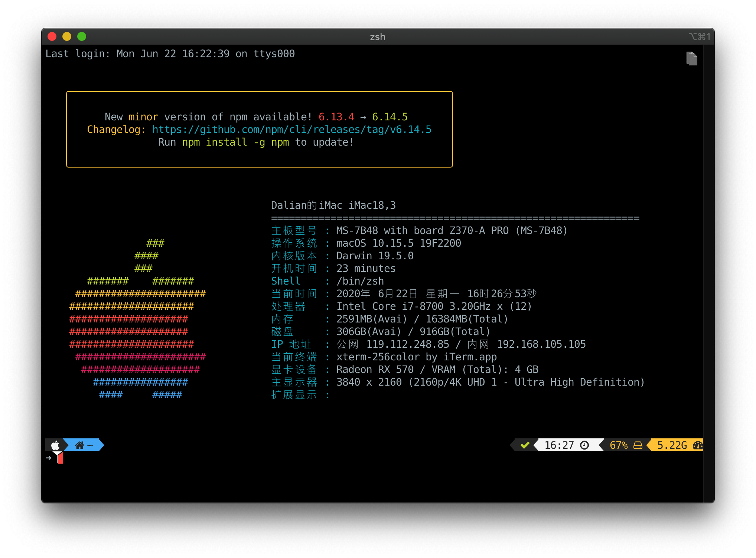Click the copy/paste history document icon
Screen dimensions: 756x558
[692, 59]
